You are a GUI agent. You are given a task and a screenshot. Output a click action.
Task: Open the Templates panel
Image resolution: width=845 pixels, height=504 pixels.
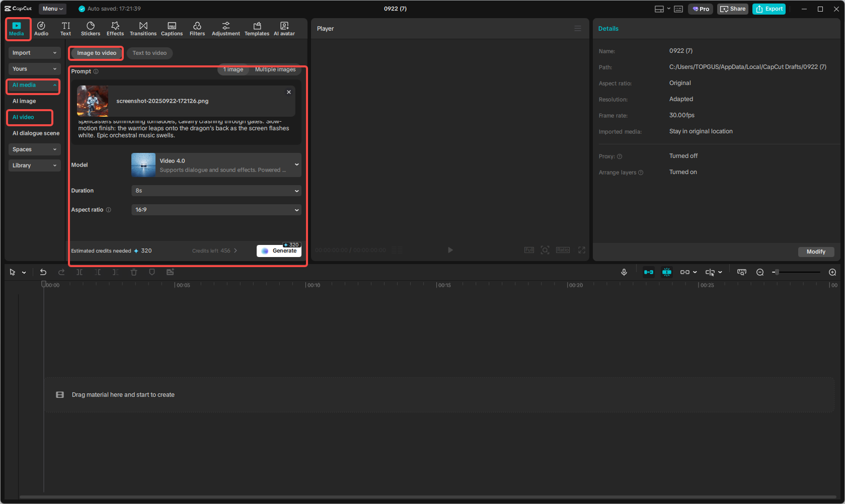[x=257, y=29]
